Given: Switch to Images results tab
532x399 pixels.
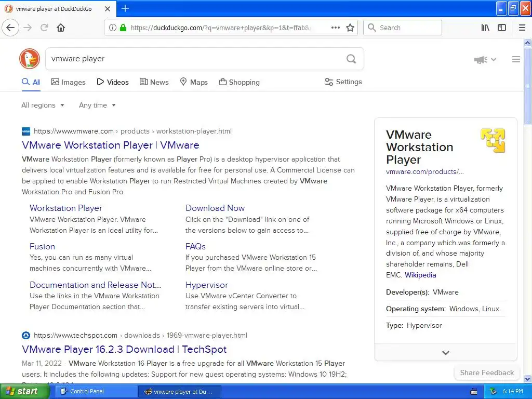Looking at the screenshot, I should (x=68, y=82).
